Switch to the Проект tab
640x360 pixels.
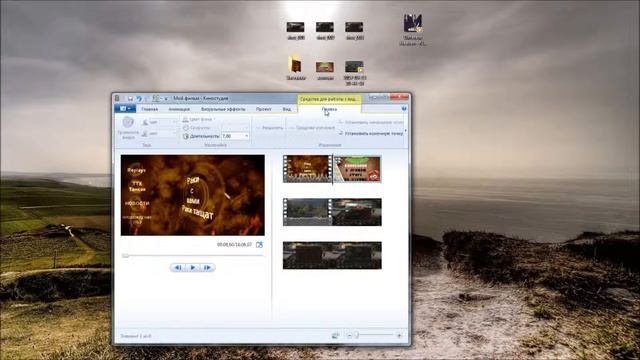pos(264,109)
